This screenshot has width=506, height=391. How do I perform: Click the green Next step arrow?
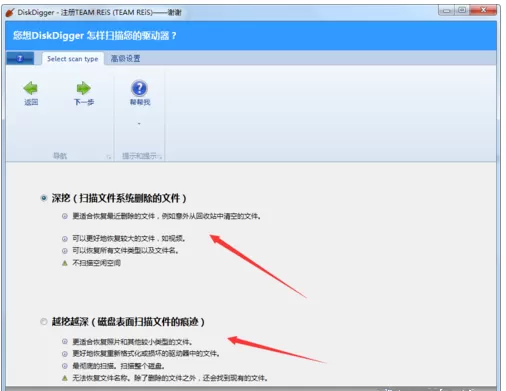point(84,88)
